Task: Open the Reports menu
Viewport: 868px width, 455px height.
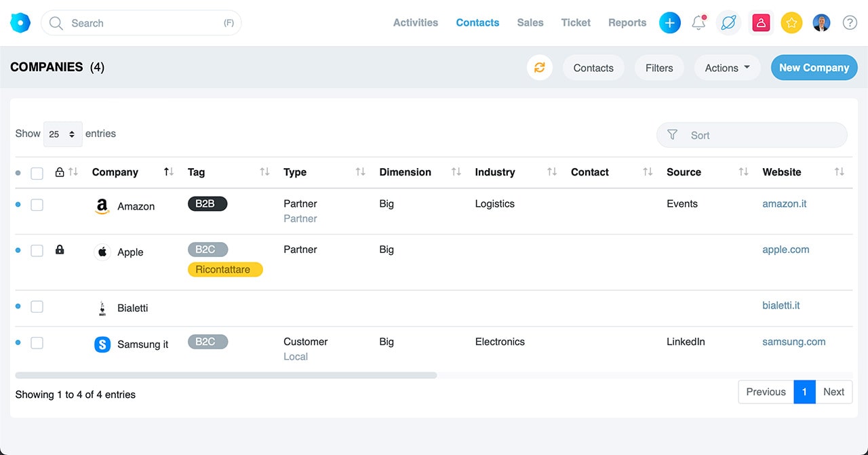Action: click(x=627, y=22)
